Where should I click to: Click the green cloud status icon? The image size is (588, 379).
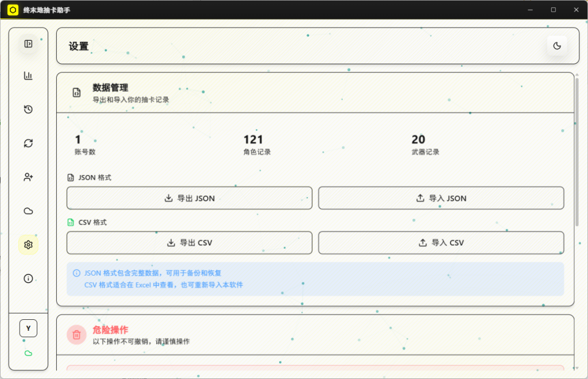(28, 353)
